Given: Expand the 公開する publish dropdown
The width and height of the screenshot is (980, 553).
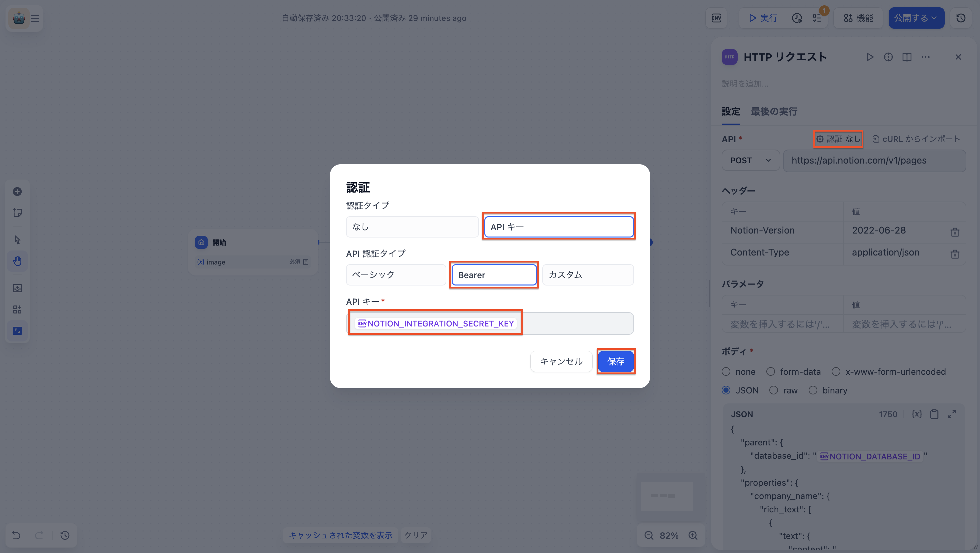Looking at the screenshot, I should coord(916,18).
